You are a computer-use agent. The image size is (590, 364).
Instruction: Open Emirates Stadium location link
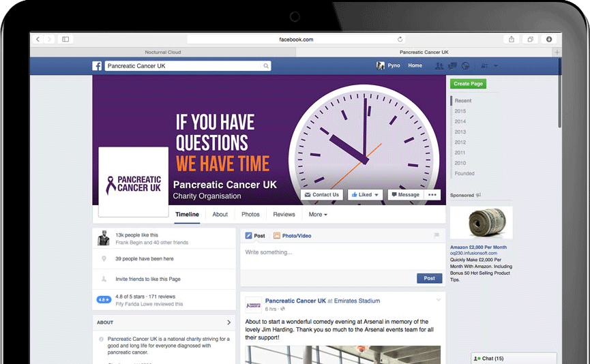[357, 301]
